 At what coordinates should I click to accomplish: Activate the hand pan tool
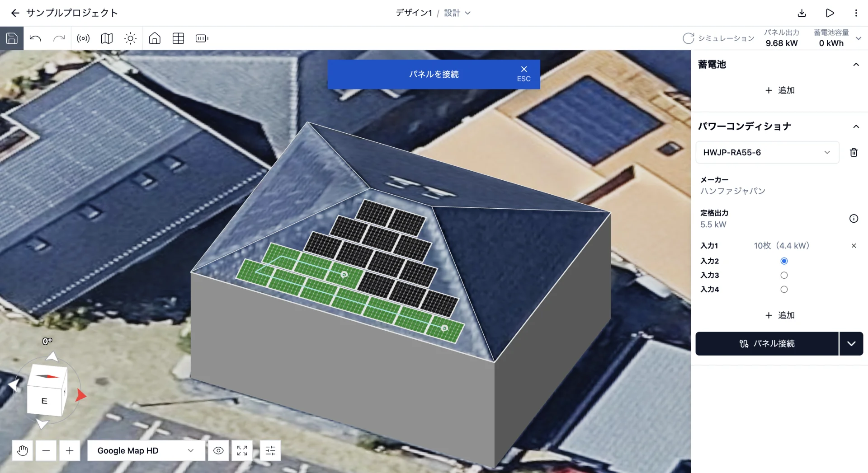22,450
